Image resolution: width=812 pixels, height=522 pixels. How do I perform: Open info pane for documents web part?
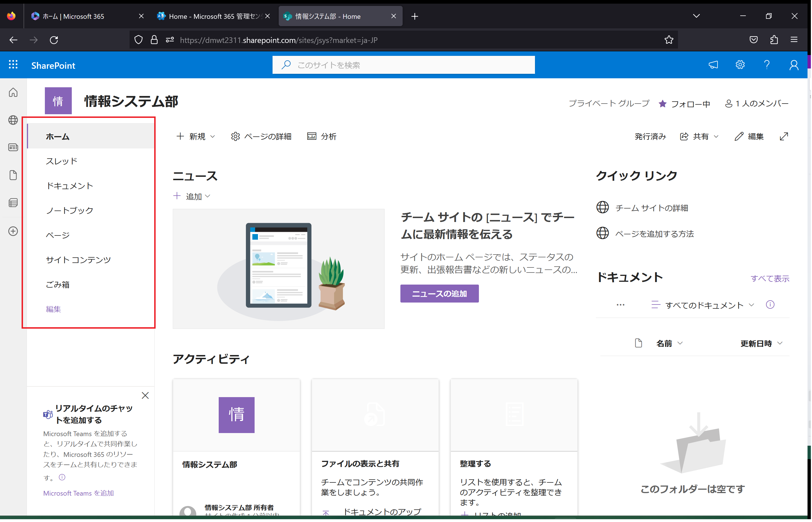click(770, 305)
